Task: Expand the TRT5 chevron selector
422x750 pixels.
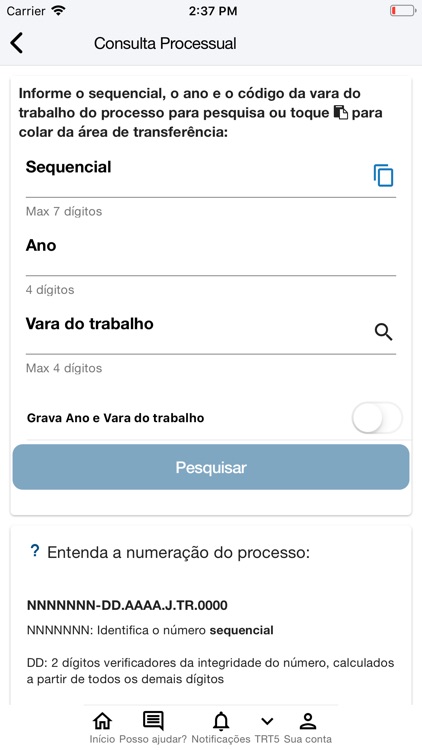Action: tap(267, 721)
